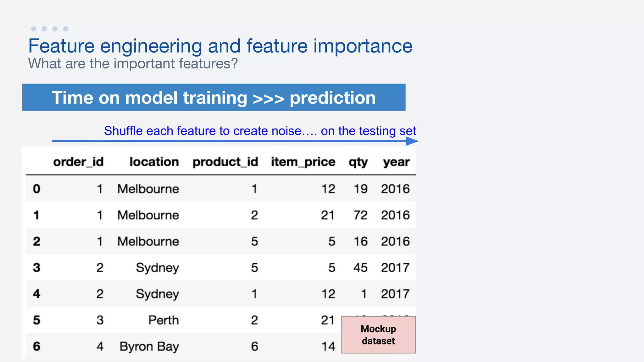Screen dimensions: 644x362
Task: Click Melbourne in row 0
Action: tap(148, 189)
